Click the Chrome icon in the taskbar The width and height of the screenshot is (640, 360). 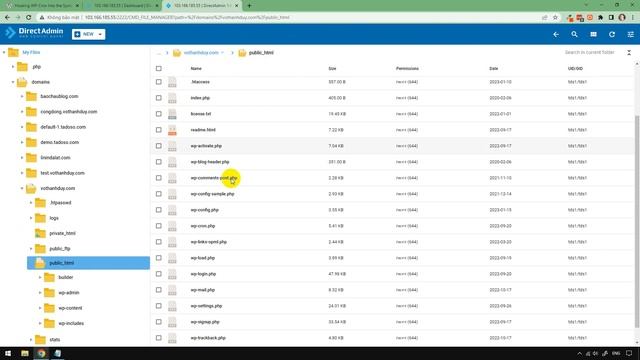click(41, 353)
